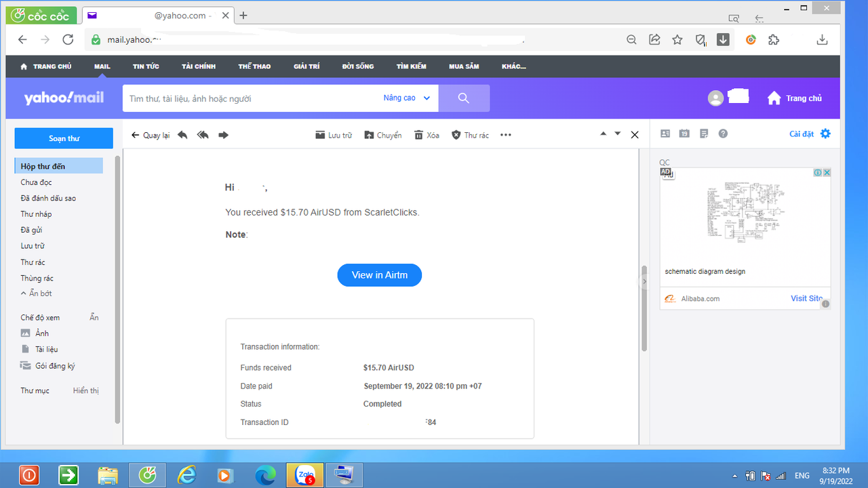868x488 pixels.
Task: Open the TIN TỨC menu item
Action: pos(146,66)
